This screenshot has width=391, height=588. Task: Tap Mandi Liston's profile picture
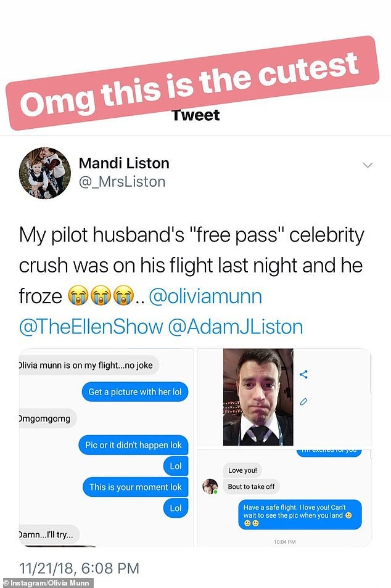pyautogui.click(x=45, y=173)
